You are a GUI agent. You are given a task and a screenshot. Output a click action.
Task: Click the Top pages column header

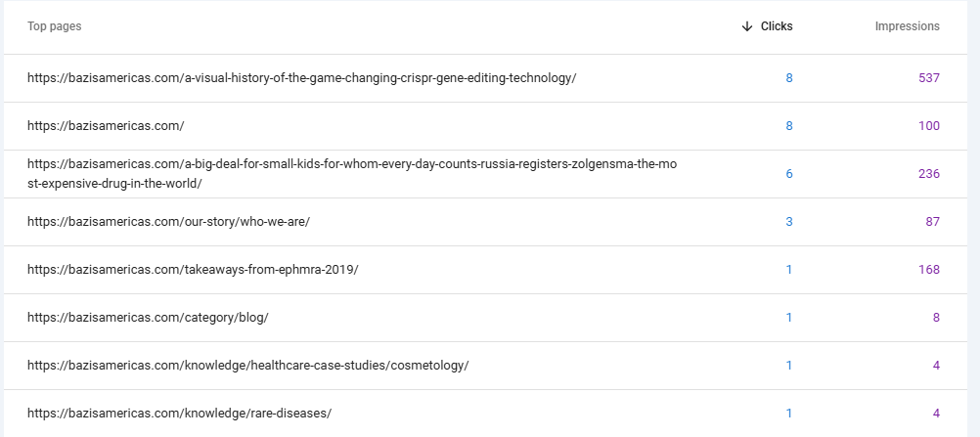(x=55, y=26)
